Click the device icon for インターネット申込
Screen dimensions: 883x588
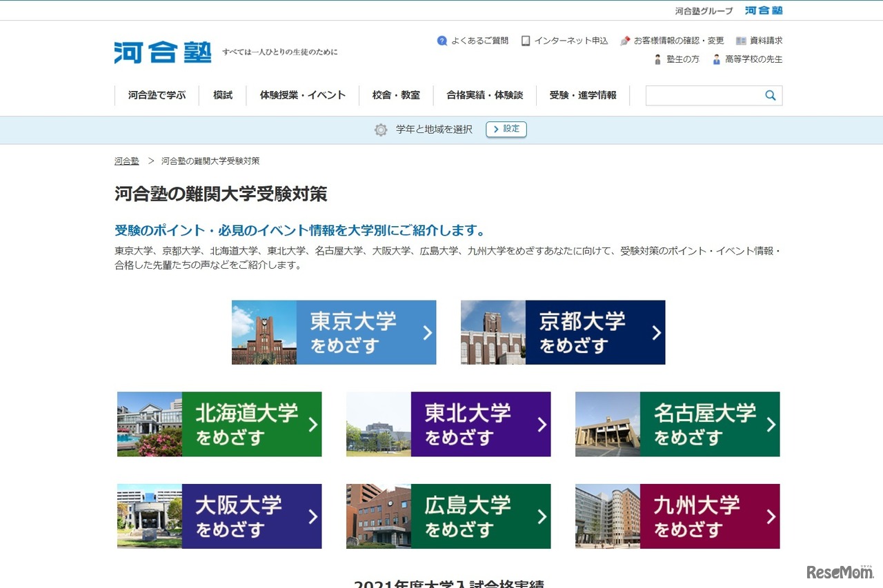coord(526,41)
